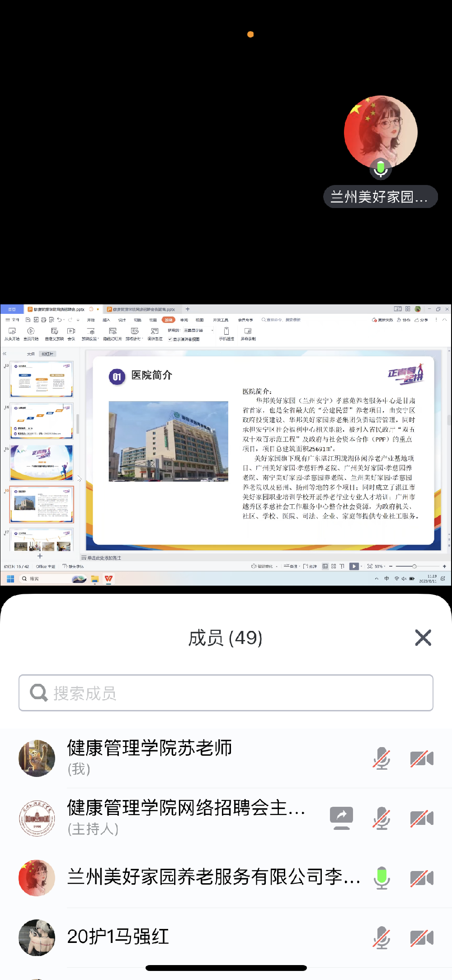Check the 显示演讲者视图 checkbox
This screenshot has height=980, width=452.
click(170, 339)
